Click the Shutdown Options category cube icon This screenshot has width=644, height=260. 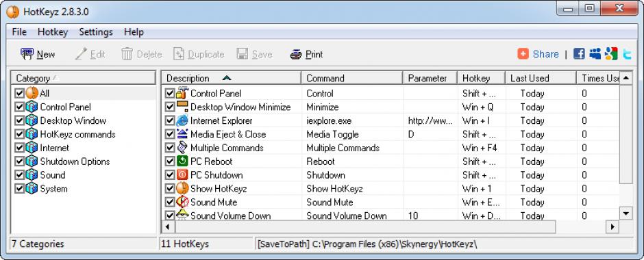pyautogui.click(x=32, y=161)
